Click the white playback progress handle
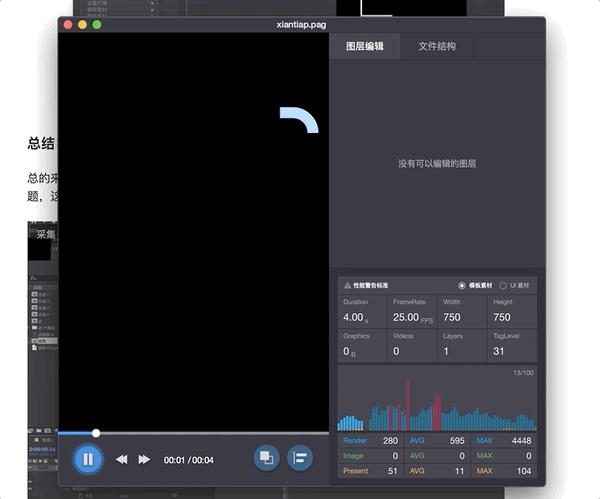Screen dimensions: 600x499 pos(96,433)
